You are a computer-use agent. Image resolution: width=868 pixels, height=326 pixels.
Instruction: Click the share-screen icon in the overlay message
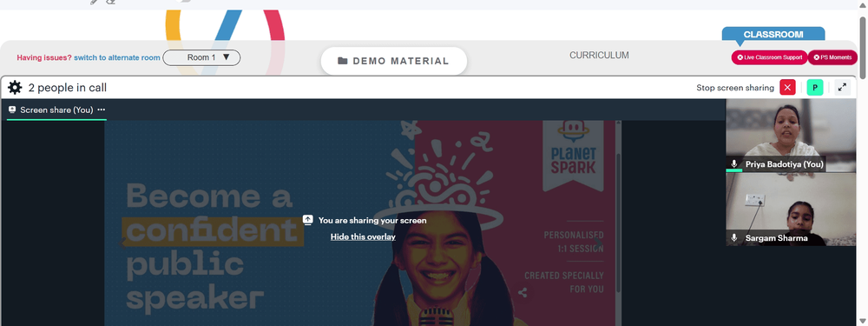tap(308, 220)
